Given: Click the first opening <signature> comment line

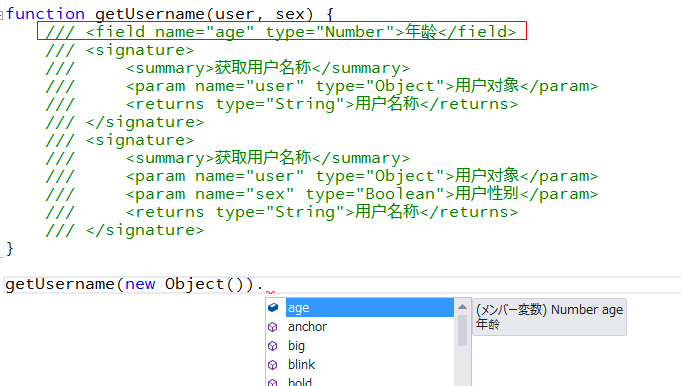Looking at the screenshot, I should tap(119, 50).
